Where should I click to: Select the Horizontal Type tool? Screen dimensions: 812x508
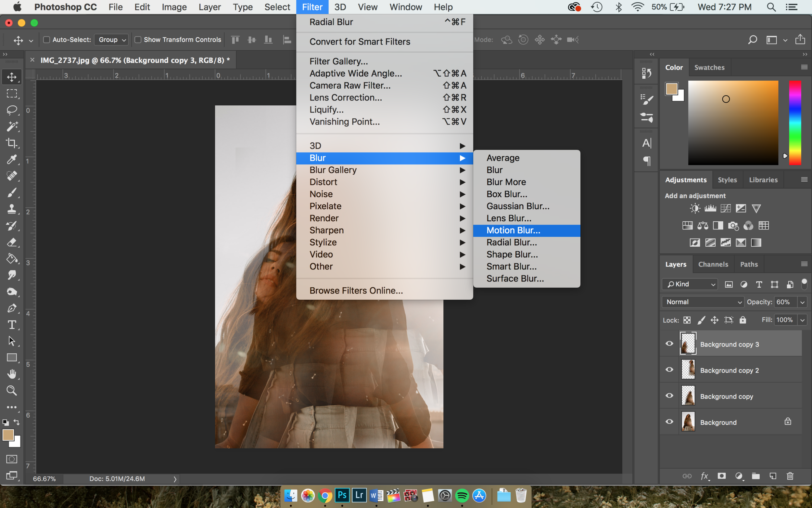(x=12, y=325)
